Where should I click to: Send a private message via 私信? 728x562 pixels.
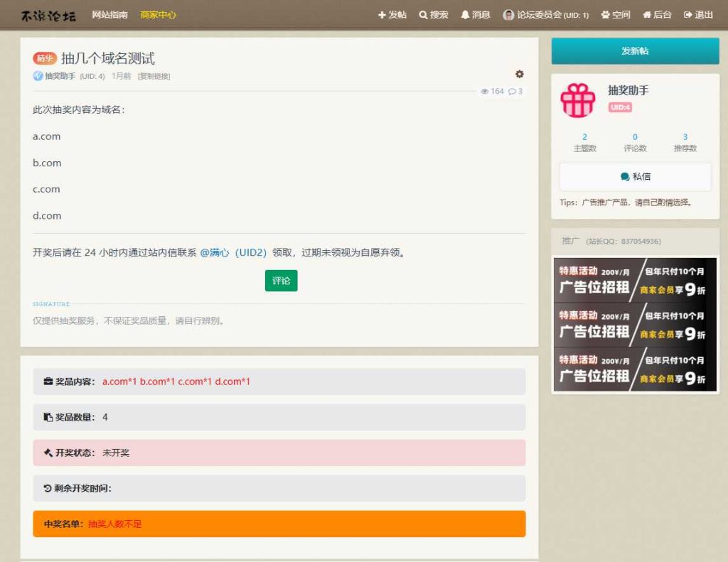[635, 175]
